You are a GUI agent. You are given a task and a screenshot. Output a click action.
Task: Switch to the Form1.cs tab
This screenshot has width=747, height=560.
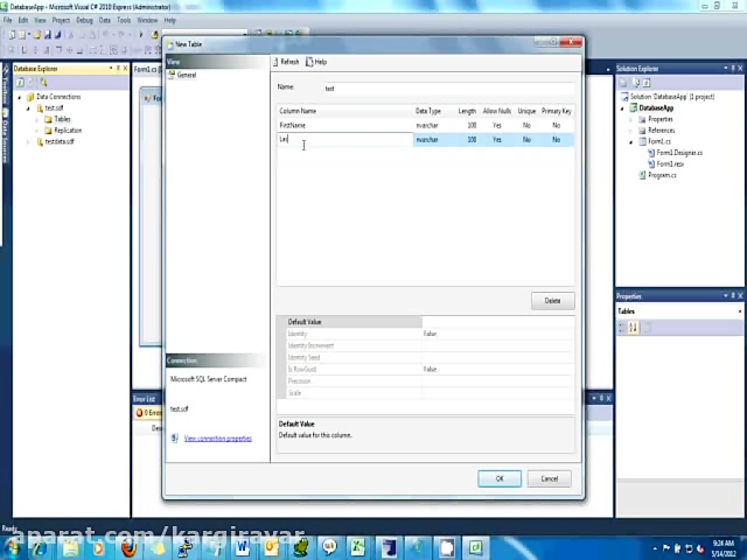point(146,70)
